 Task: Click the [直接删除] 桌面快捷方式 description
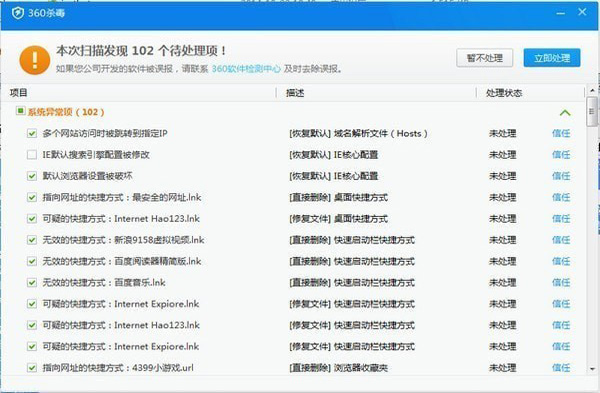[x=339, y=197]
